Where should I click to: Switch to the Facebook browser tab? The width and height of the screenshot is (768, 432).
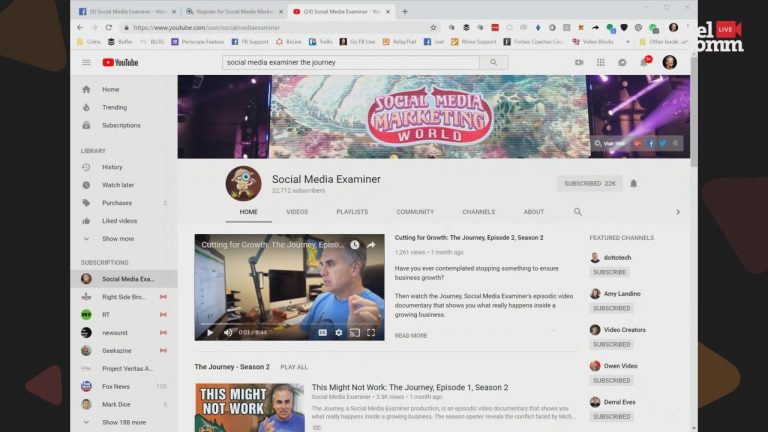click(x=127, y=11)
